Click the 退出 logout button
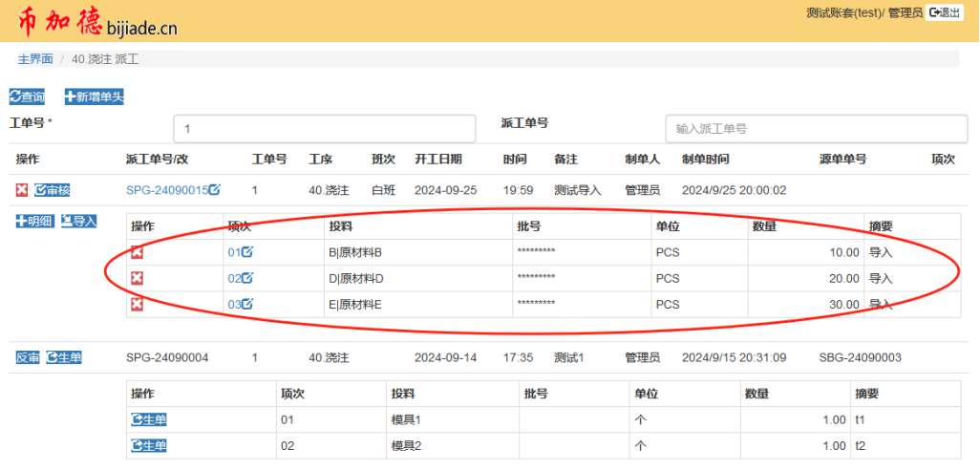This screenshot has height=471, width=980. pyautogui.click(x=944, y=12)
